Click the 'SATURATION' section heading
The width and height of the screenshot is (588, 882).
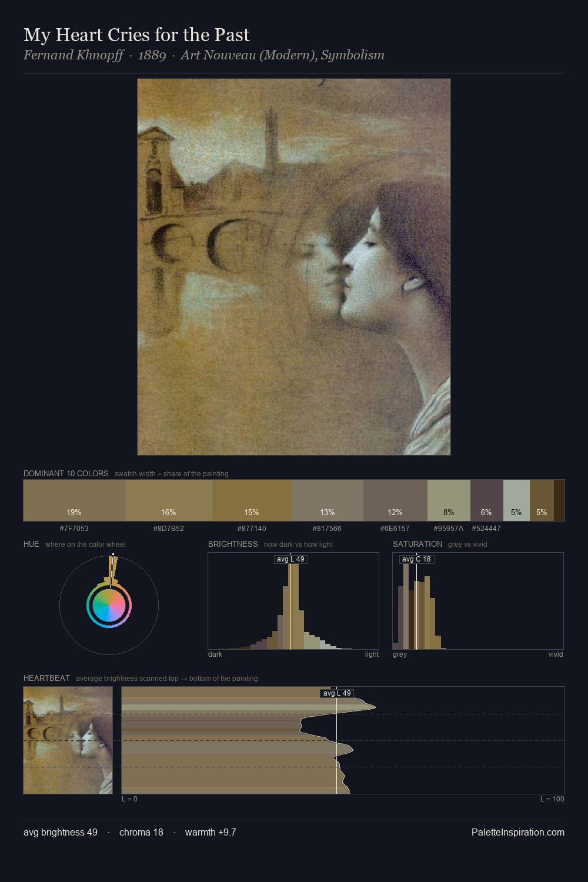[417, 544]
